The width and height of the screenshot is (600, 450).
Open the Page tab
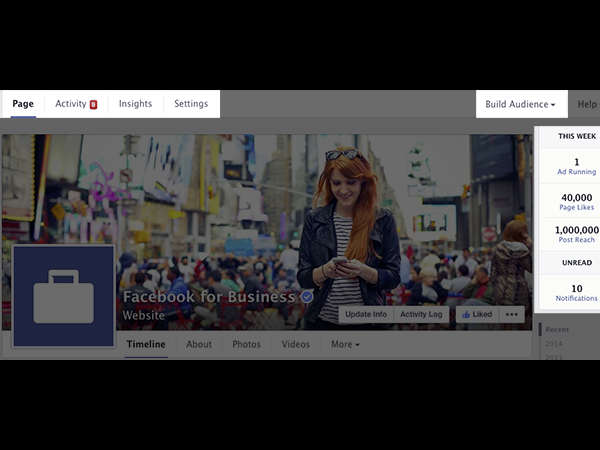[x=23, y=104]
